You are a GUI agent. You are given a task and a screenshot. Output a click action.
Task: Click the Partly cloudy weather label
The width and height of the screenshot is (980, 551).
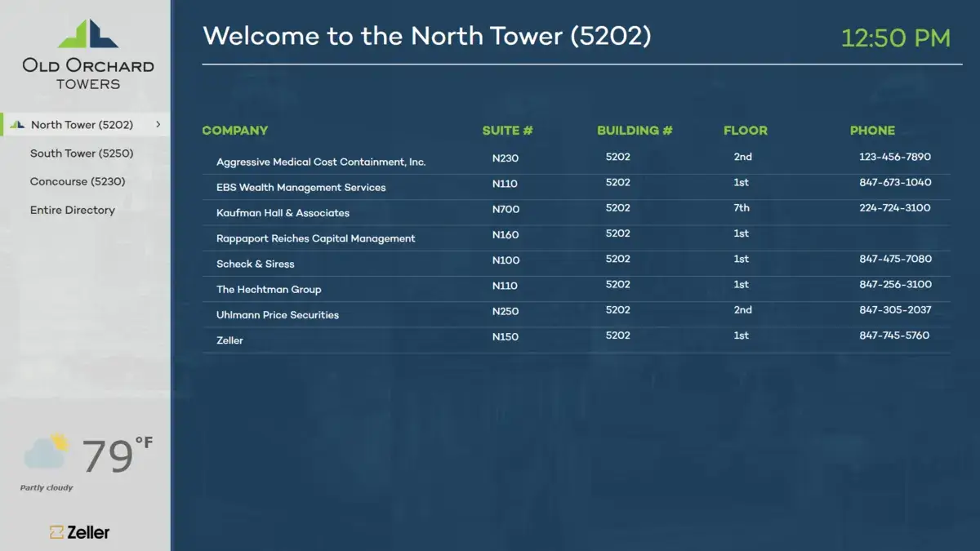pos(47,487)
